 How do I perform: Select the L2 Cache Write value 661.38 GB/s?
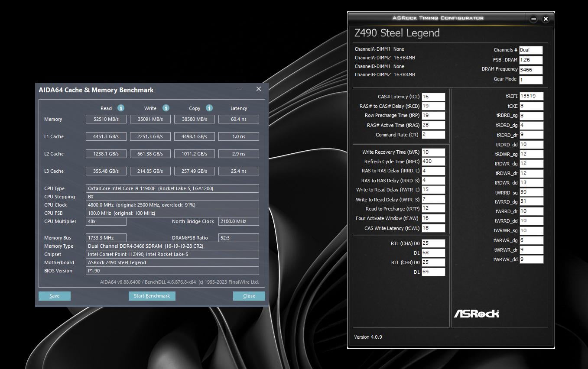click(x=150, y=154)
